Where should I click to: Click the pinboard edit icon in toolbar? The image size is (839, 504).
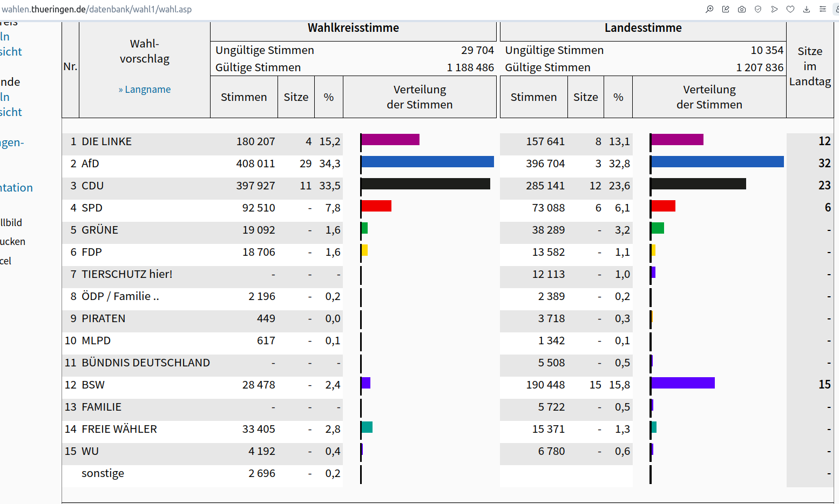click(726, 9)
